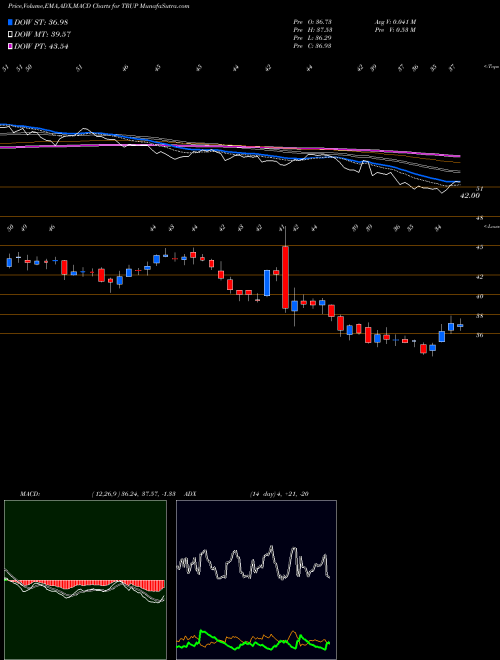Open the dark blue ADX indicator panel
This screenshot has height=660, width=500.
click(x=256, y=580)
